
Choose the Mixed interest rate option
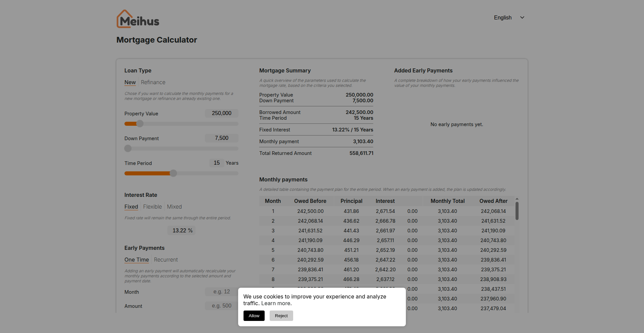(x=174, y=207)
